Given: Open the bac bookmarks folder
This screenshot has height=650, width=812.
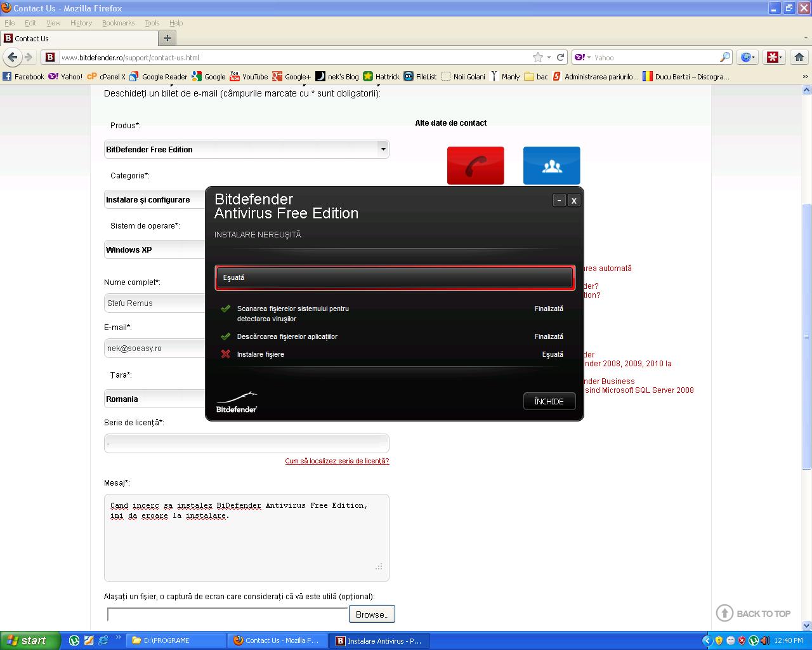Looking at the screenshot, I should tap(536, 76).
